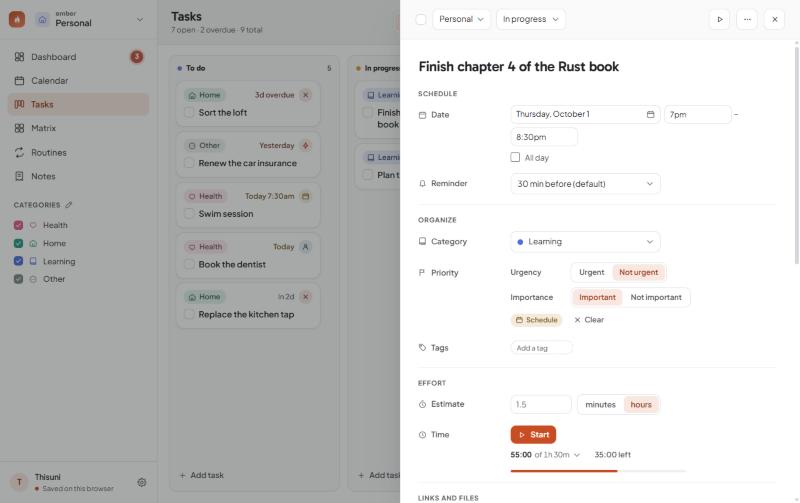Switch estimate unit to hours
Screen dimensions: 800x503
[x=641, y=405]
